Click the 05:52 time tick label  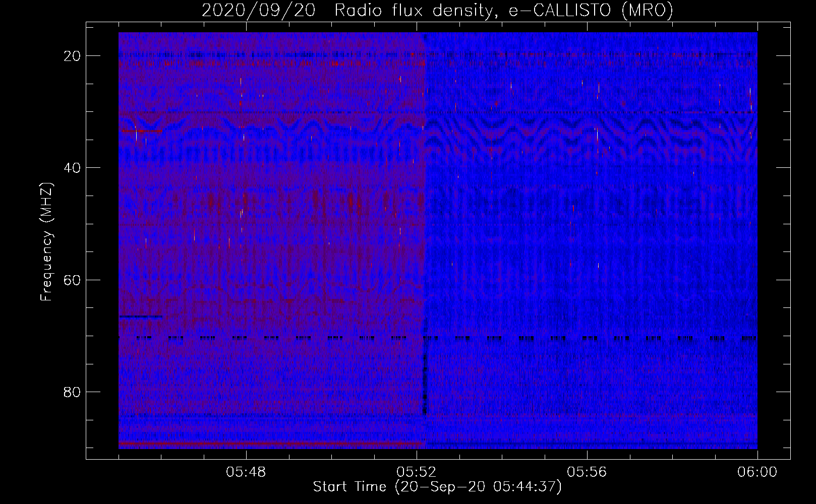(417, 472)
